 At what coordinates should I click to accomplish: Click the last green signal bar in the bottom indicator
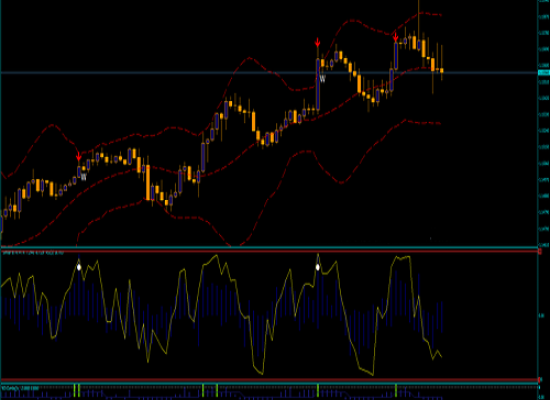coord(396,390)
